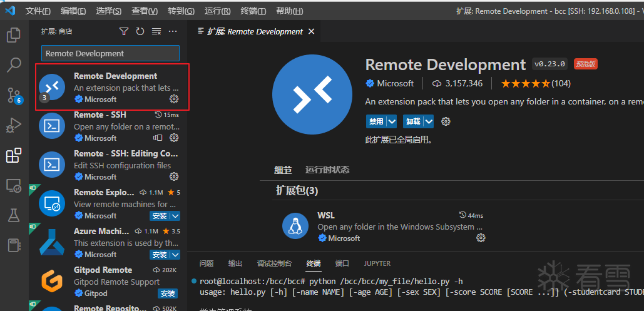This screenshot has height=311, width=644.
Task: Open Remote Explorer in activity bar
Action: (14, 186)
